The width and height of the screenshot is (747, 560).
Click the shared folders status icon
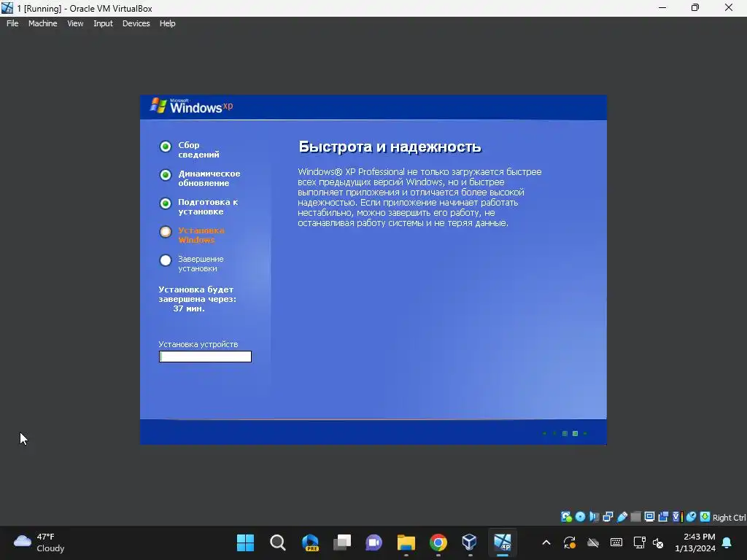tap(635, 517)
